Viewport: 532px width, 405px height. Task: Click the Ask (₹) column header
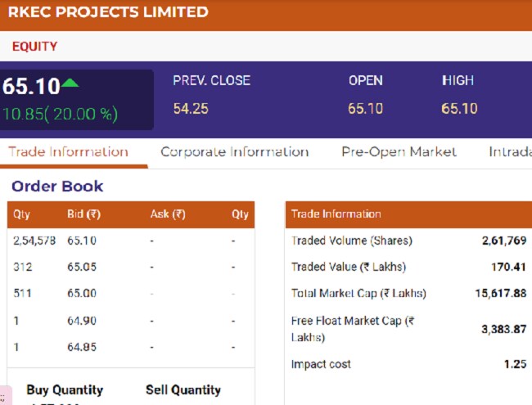[168, 214]
